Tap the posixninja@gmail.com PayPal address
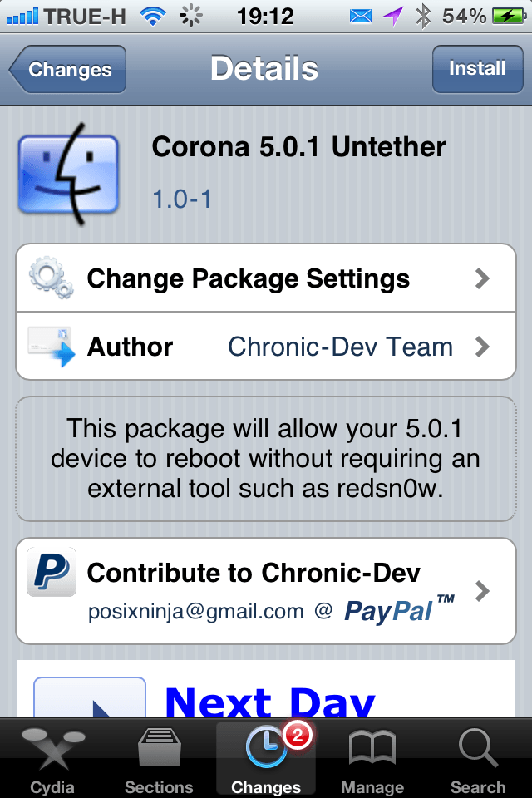Screen dimensions: 532x798 [196, 613]
